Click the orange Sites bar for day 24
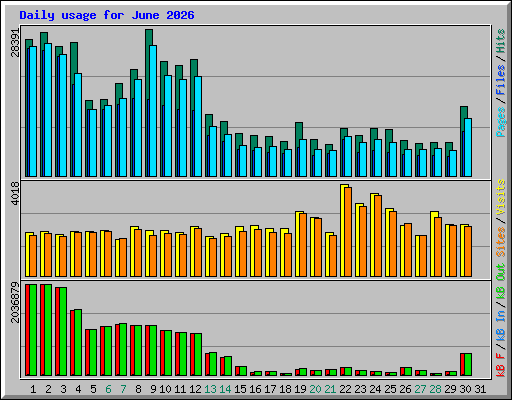512x400 pixels. point(378,236)
